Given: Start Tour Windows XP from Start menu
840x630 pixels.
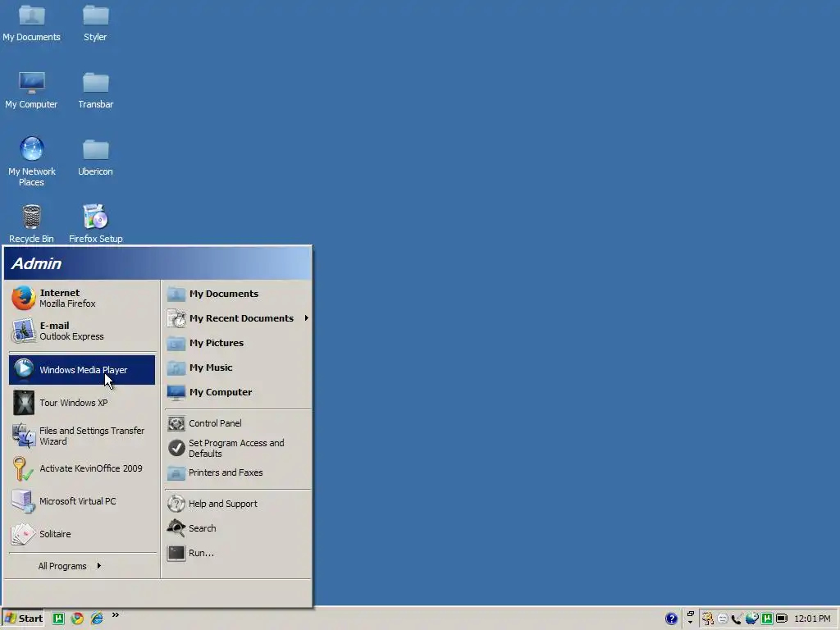Looking at the screenshot, I should point(82,402).
